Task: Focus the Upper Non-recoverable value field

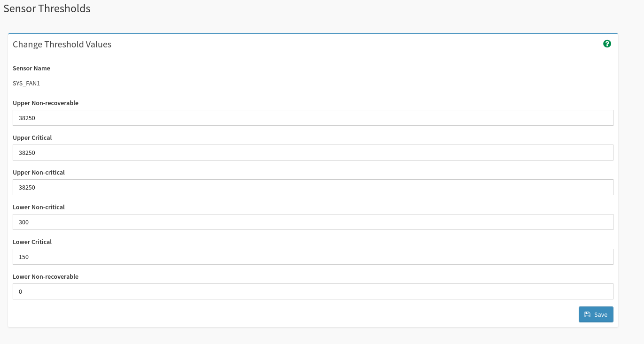Action: (x=313, y=118)
